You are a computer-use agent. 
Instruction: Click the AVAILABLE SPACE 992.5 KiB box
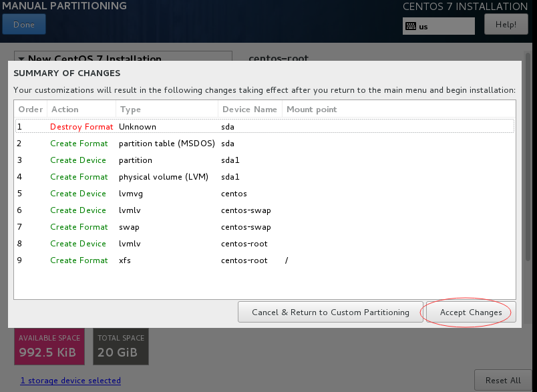pos(49,346)
